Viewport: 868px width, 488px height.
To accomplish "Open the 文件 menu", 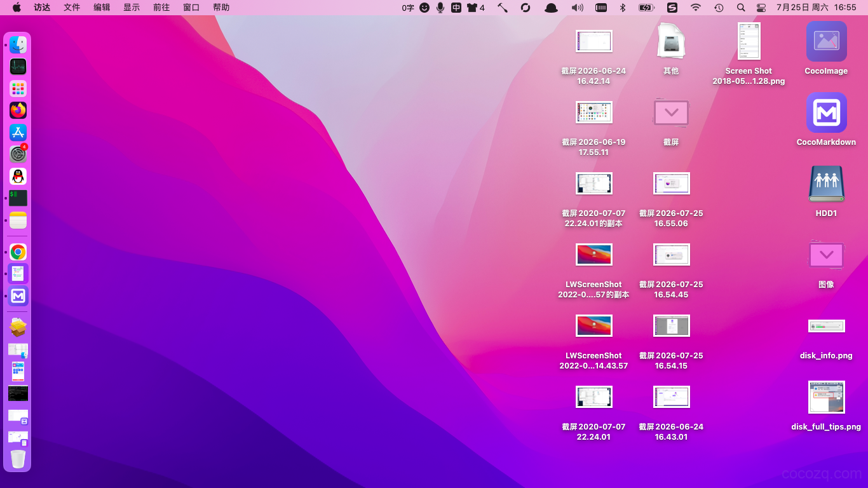I will 72,8.
